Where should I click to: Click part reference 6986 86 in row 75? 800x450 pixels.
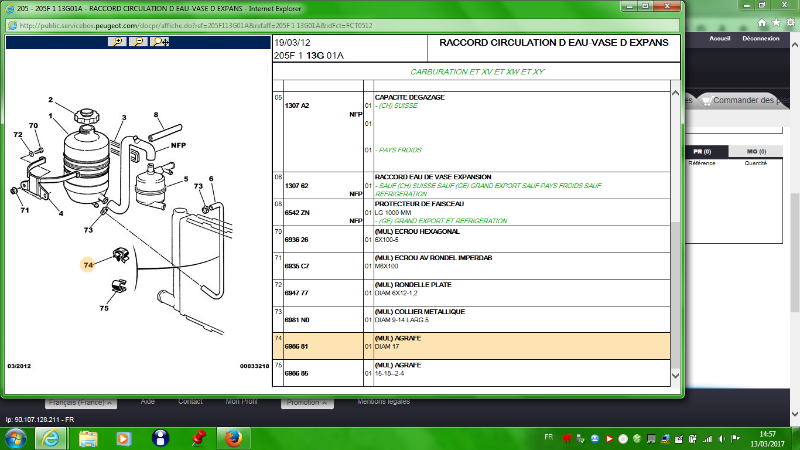pos(296,373)
